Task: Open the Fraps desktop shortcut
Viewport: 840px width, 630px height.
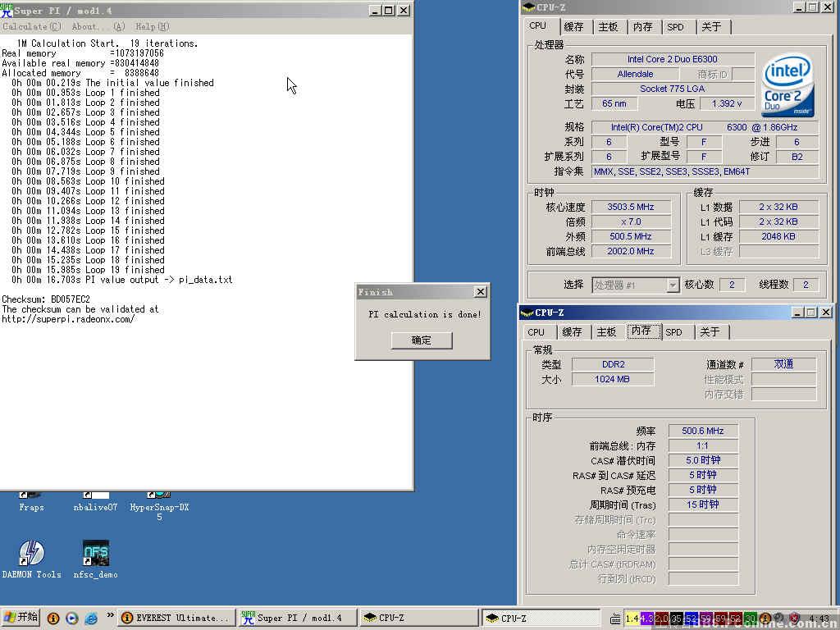Action: [x=31, y=503]
